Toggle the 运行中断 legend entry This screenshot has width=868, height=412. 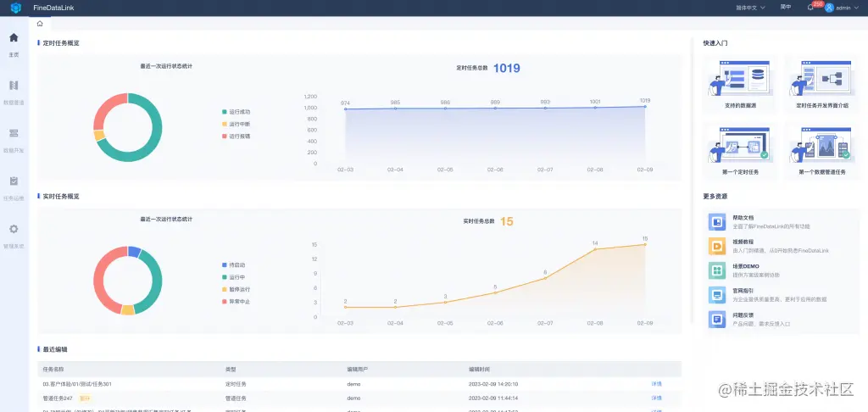click(x=236, y=124)
